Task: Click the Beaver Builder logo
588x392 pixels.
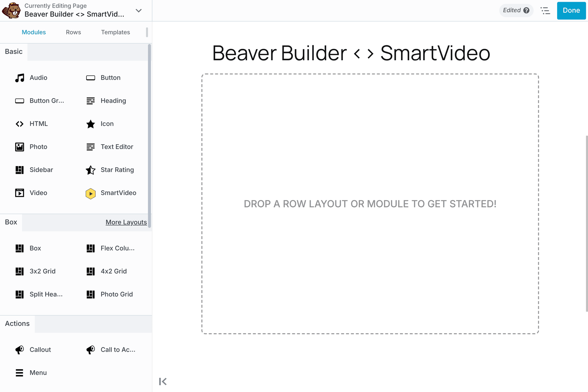Action: point(11,11)
